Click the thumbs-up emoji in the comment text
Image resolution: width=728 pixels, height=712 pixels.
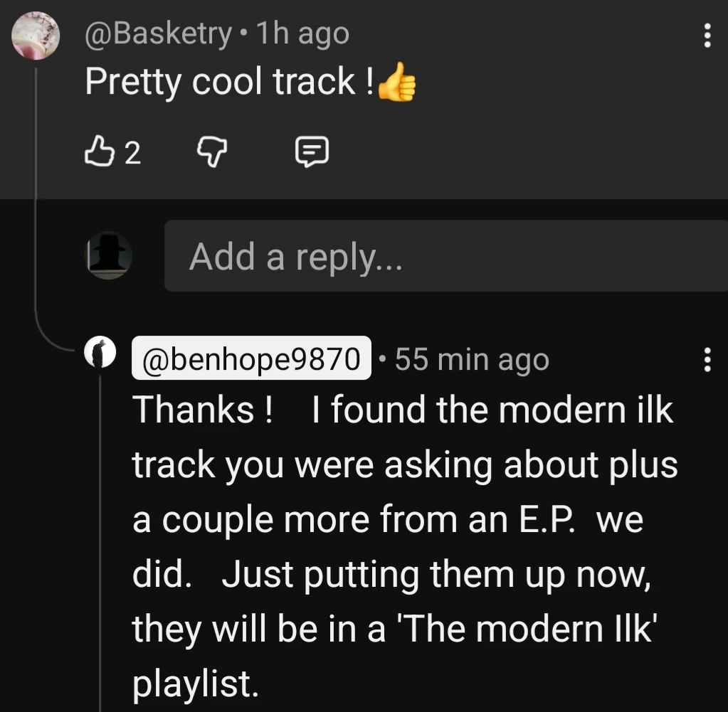click(397, 84)
